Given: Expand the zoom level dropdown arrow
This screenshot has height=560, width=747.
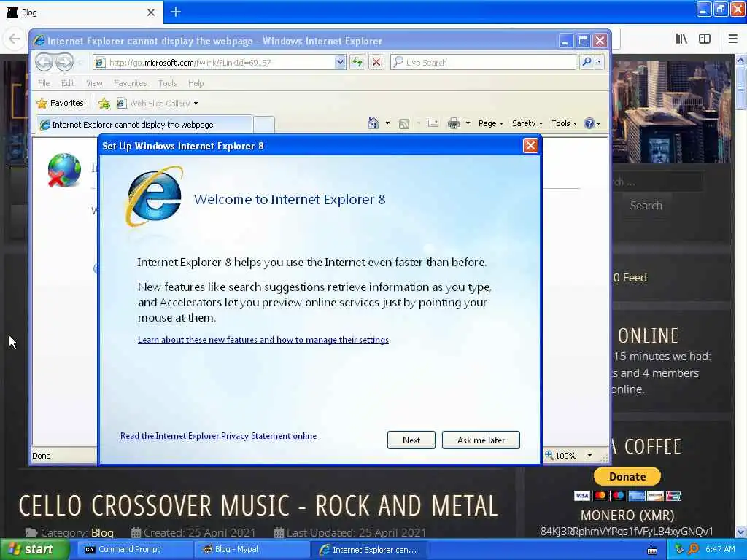Looking at the screenshot, I should click(x=589, y=455).
